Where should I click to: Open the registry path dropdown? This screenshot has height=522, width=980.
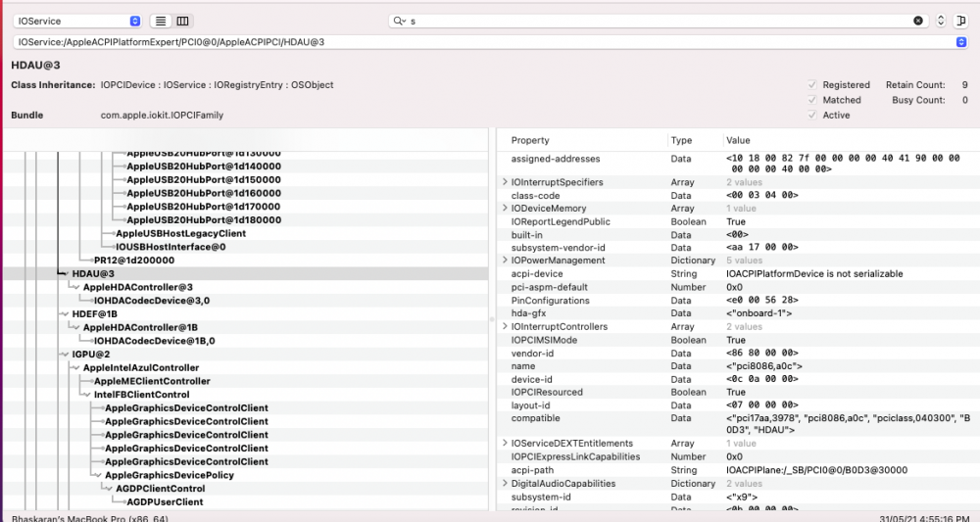(x=961, y=42)
